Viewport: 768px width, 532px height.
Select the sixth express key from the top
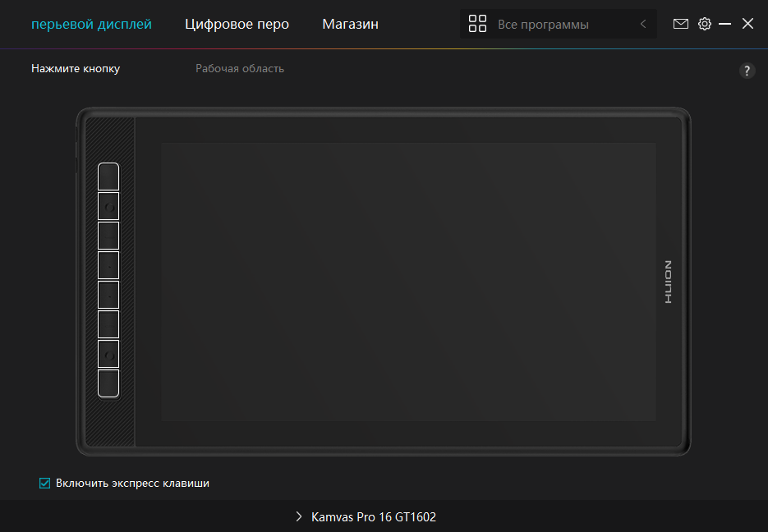click(108, 324)
